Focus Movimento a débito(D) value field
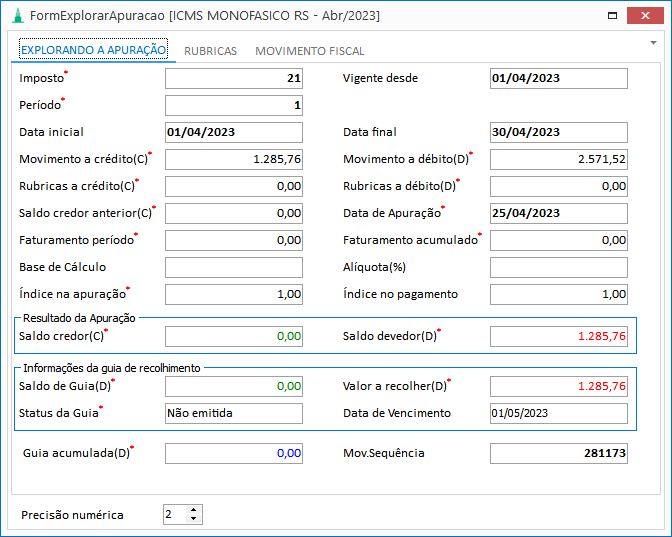The image size is (672, 537). [558, 159]
